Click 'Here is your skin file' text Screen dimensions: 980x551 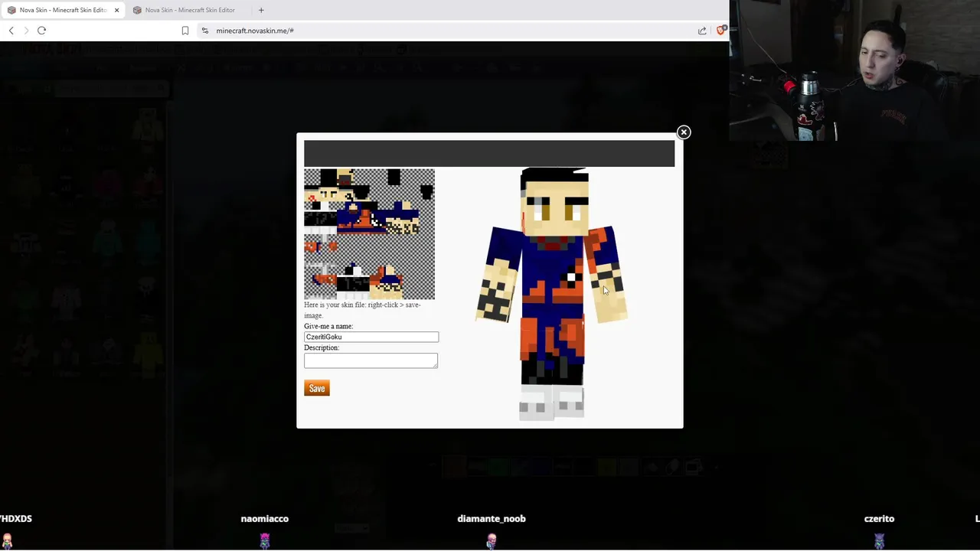[x=362, y=310]
